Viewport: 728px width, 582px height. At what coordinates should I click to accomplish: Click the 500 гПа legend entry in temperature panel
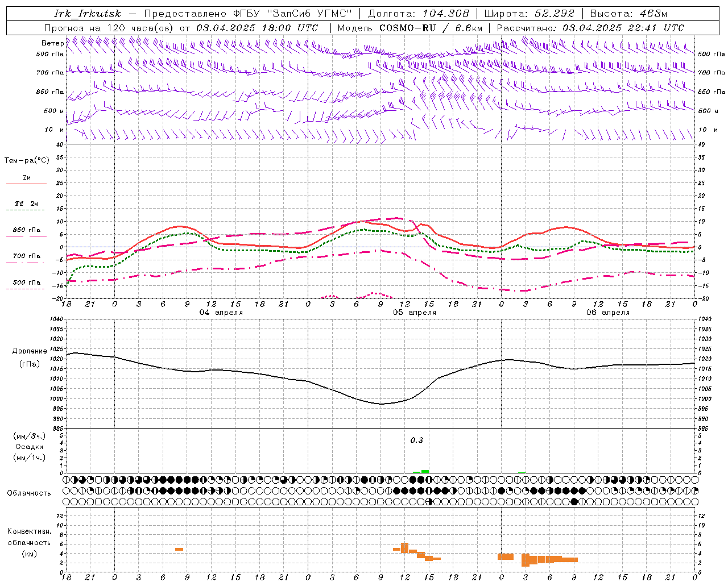click(x=27, y=285)
